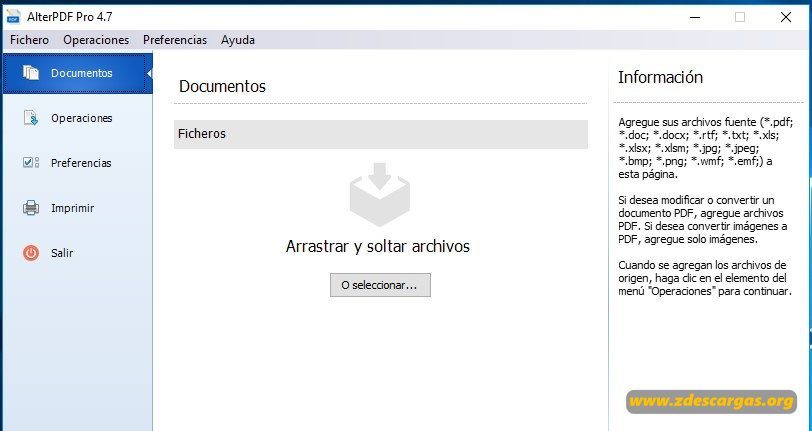Open the Preferencias menu in menu bar

pyautogui.click(x=175, y=40)
